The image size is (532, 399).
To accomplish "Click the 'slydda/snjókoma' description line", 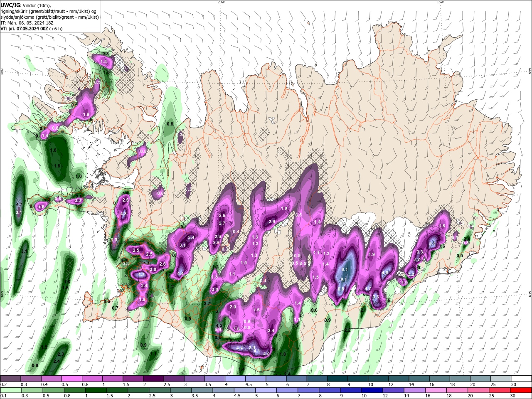I will (x=50, y=17).
